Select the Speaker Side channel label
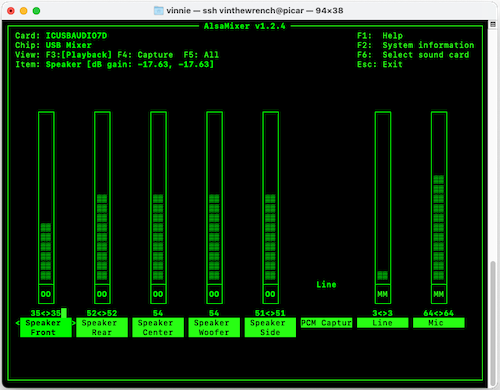This screenshot has height=390, width=500. tap(270, 327)
